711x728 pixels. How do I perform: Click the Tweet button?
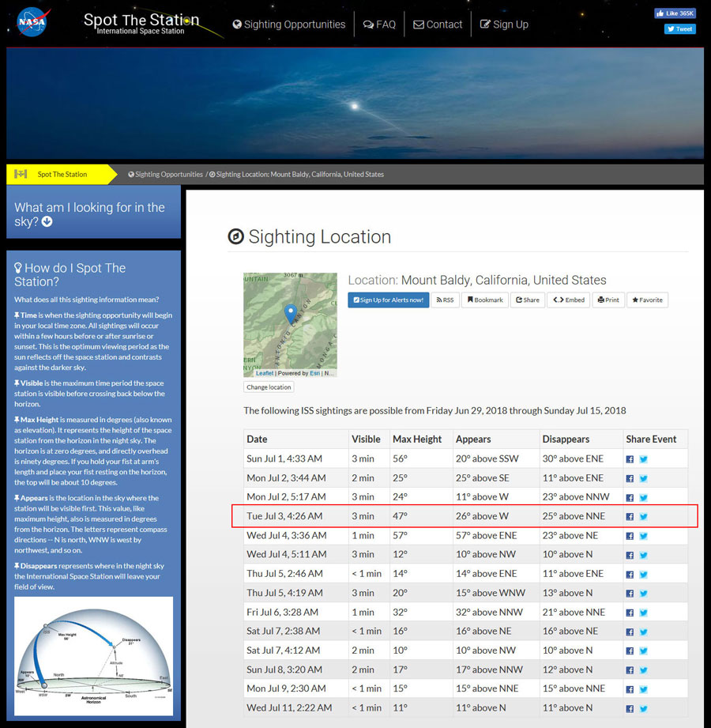(x=679, y=29)
